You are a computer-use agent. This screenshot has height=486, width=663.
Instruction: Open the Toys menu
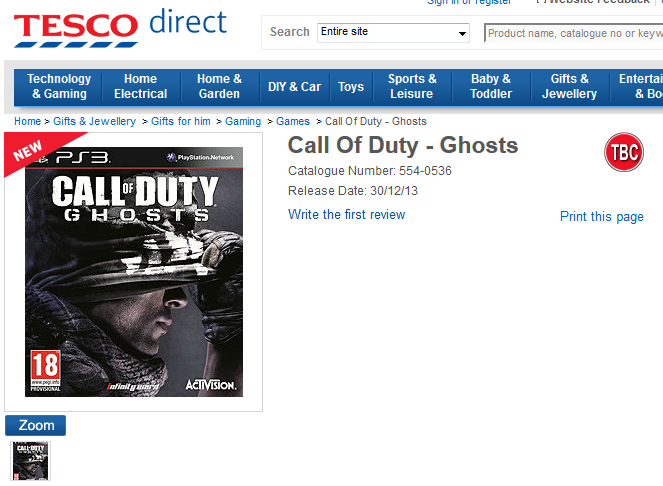[351, 87]
